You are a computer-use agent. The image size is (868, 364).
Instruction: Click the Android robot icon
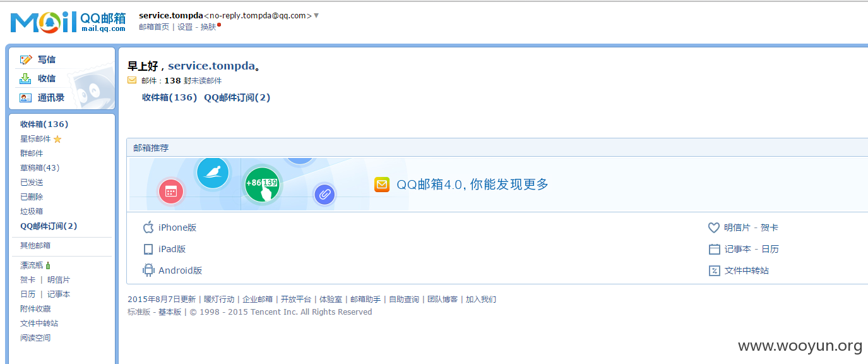(x=148, y=270)
